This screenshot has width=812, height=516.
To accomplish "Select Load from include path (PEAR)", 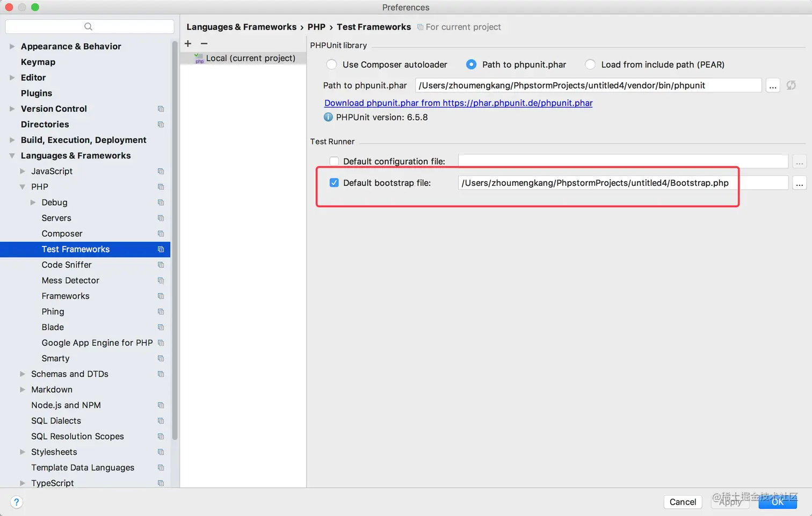I will (x=590, y=64).
